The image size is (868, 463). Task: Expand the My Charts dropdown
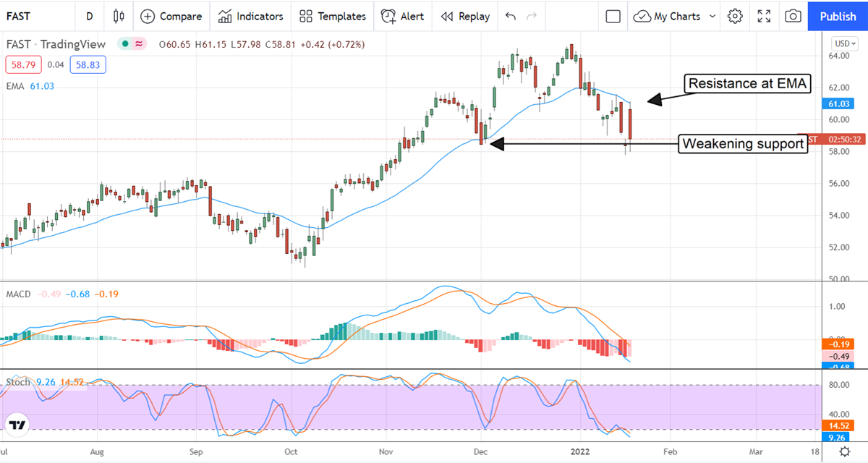click(676, 16)
